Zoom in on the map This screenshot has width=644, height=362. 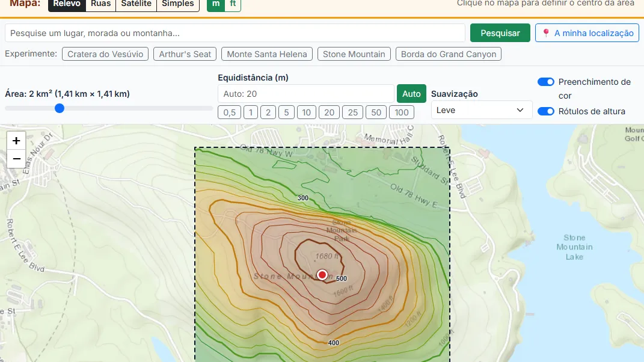[x=16, y=141]
